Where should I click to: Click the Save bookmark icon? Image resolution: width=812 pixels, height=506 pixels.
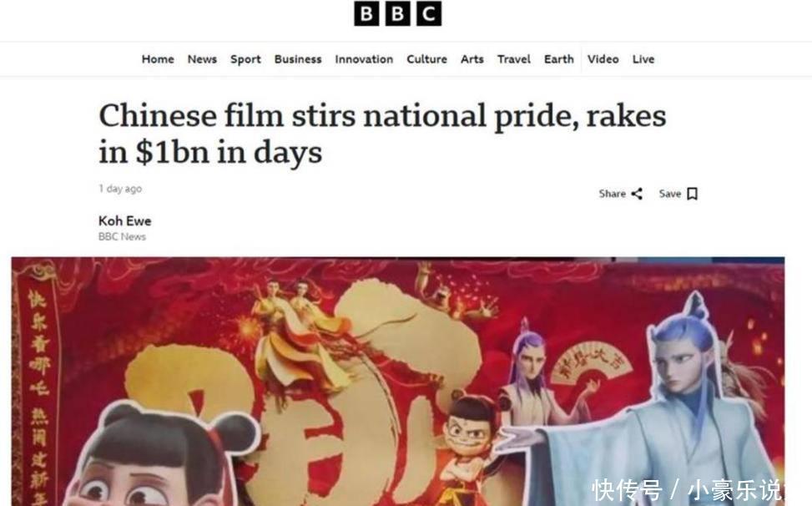tap(693, 194)
